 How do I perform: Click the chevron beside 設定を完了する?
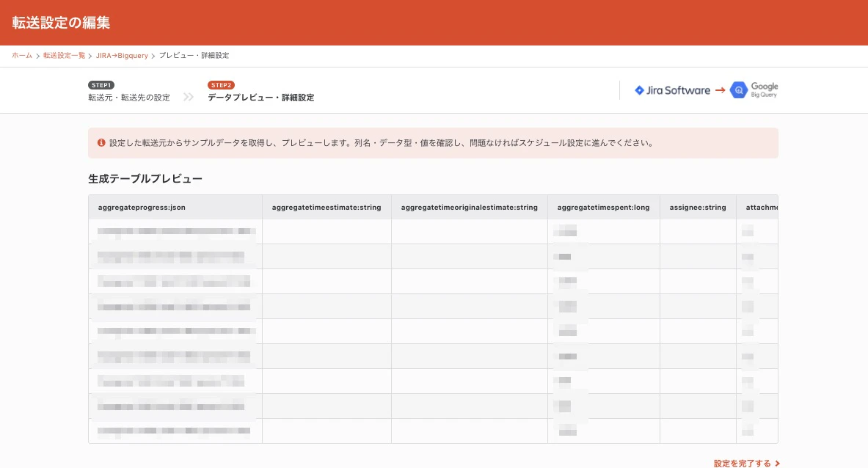[x=778, y=463]
